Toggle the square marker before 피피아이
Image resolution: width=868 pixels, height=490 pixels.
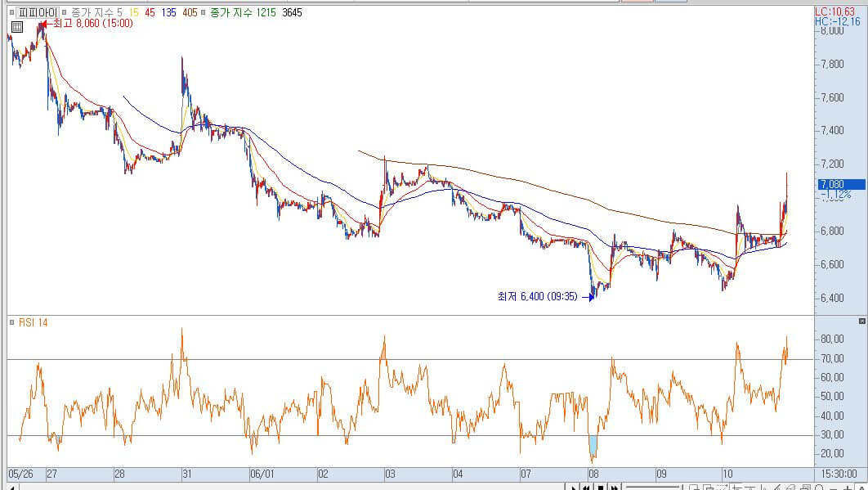point(11,12)
